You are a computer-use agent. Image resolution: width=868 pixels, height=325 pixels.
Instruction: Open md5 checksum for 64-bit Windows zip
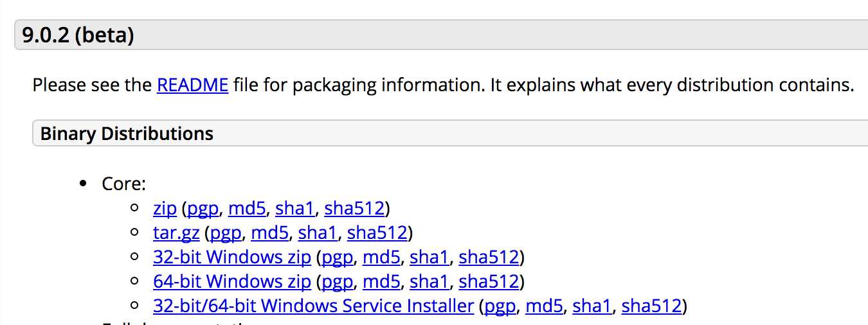(381, 282)
